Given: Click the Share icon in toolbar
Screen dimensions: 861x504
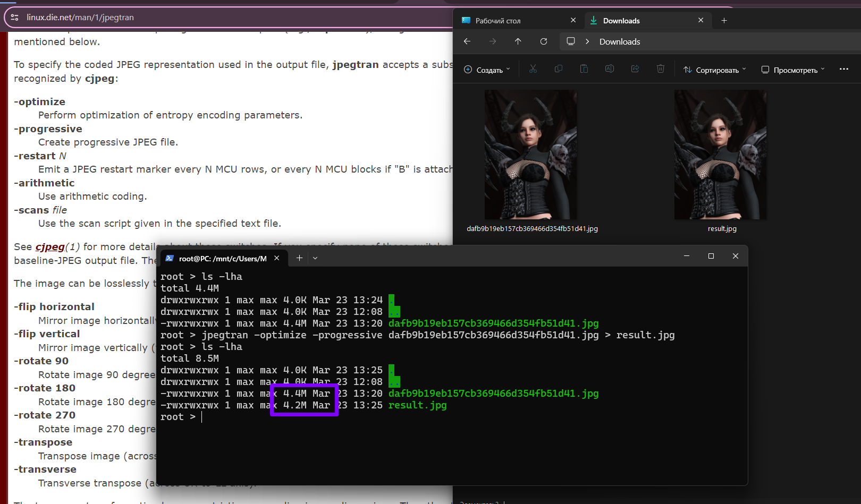Looking at the screenshot, I should [635, 69].
